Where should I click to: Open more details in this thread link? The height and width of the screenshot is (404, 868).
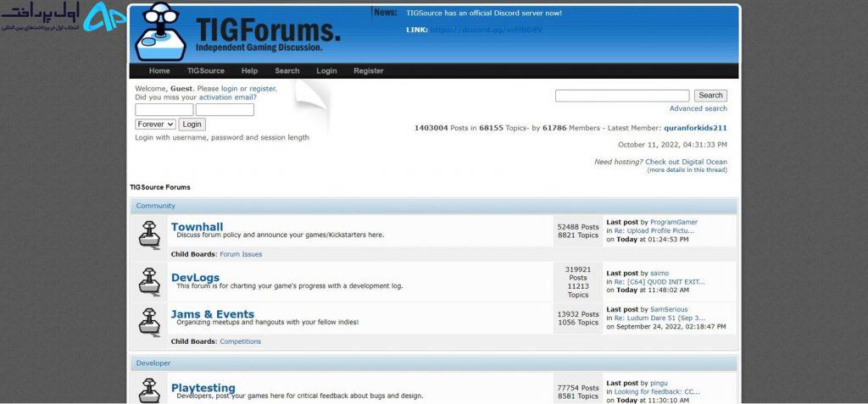coord(687,170)
